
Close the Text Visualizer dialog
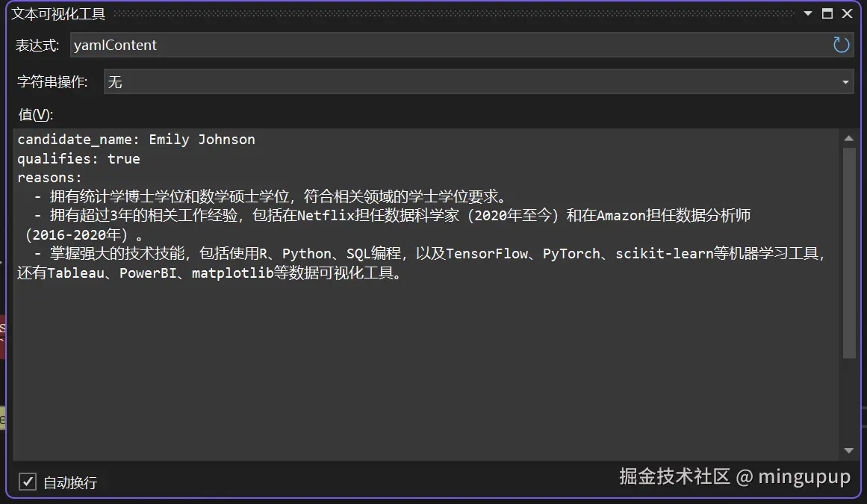[x=848, y=13]
